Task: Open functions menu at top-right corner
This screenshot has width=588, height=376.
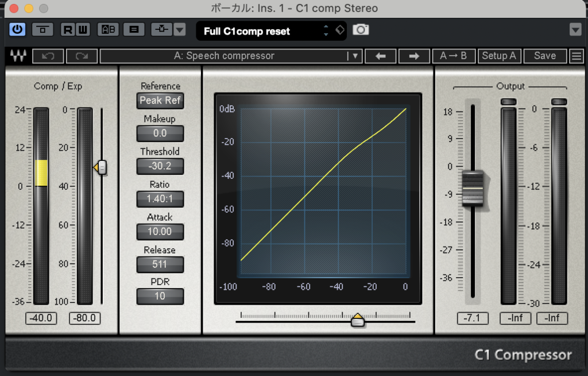Action: click(575, 29)
